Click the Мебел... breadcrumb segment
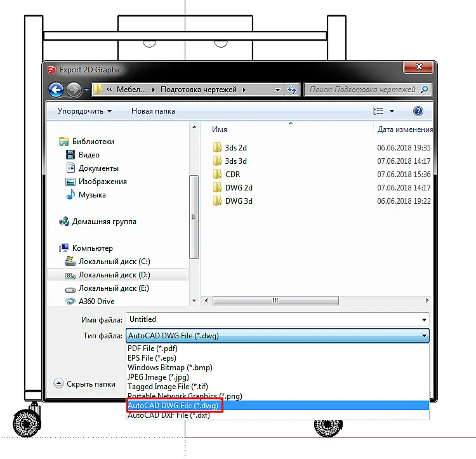This screenshot has width=476, height=459. (x=131, y=90)
